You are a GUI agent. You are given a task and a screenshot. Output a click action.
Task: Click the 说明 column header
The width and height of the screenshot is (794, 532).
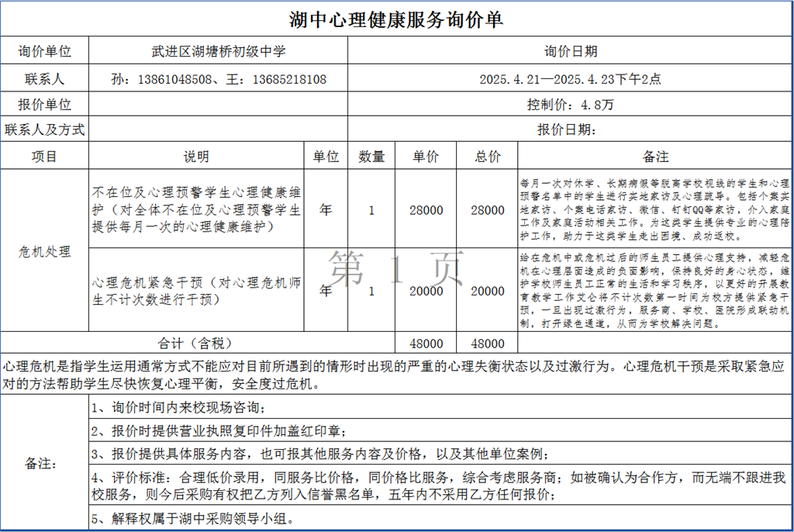[196, 156]
